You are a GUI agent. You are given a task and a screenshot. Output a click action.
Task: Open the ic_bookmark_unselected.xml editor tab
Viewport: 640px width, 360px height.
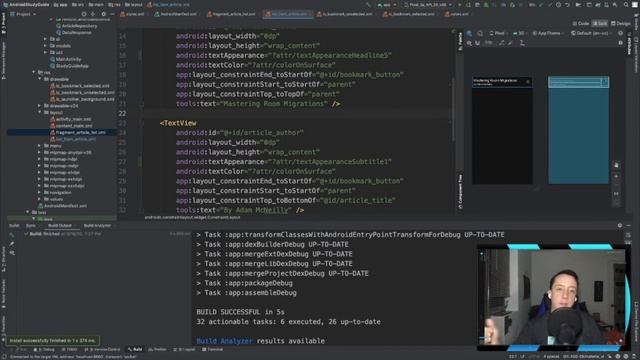pyautogui.click(x=344, y=14)
